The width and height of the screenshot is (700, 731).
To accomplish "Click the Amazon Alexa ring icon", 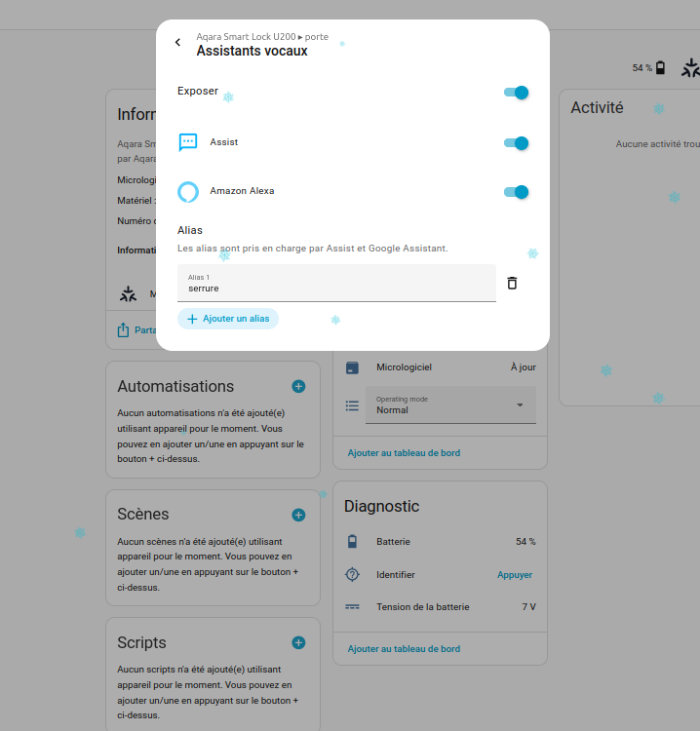I will (188, 192).
